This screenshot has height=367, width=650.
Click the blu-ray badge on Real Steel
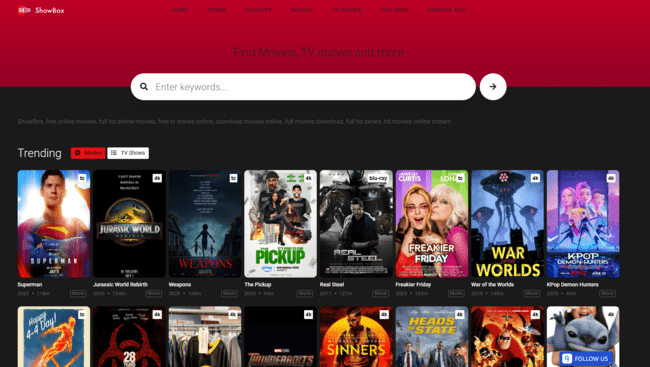378,178
